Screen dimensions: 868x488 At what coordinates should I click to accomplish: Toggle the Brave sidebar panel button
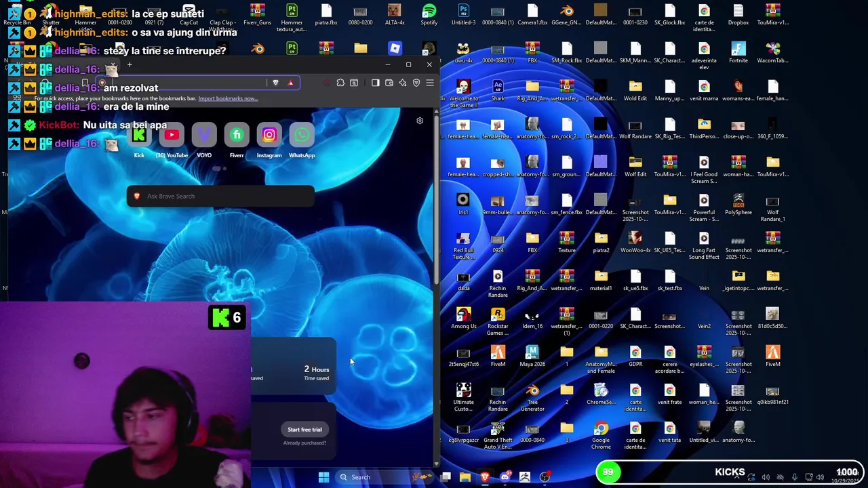pos(376,83)
